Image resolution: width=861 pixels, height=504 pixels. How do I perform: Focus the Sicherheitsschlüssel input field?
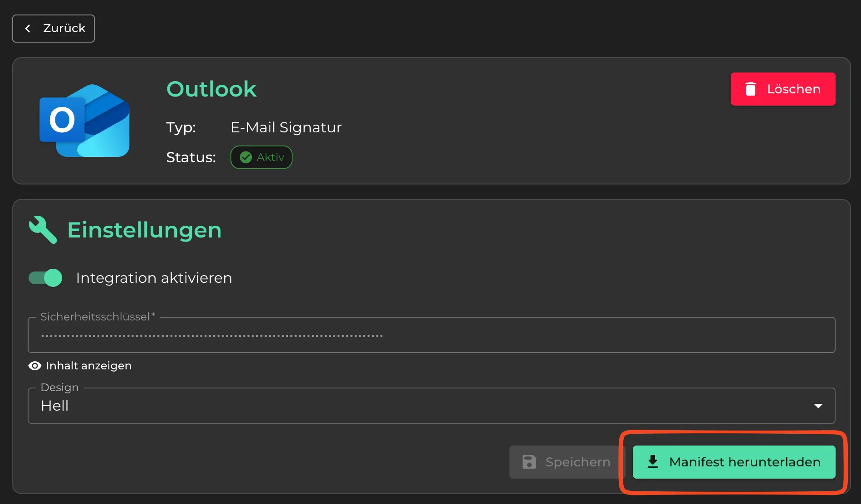click(x=431, y=335)
